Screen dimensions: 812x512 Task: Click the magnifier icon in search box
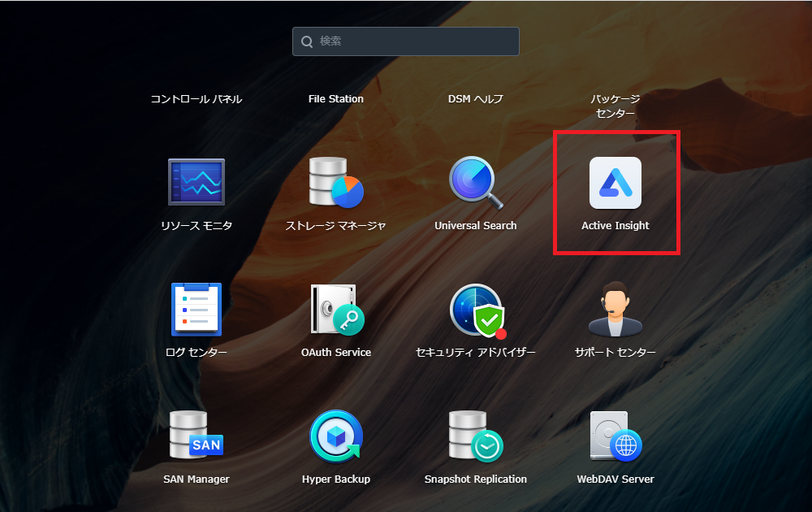click(307, 41)
